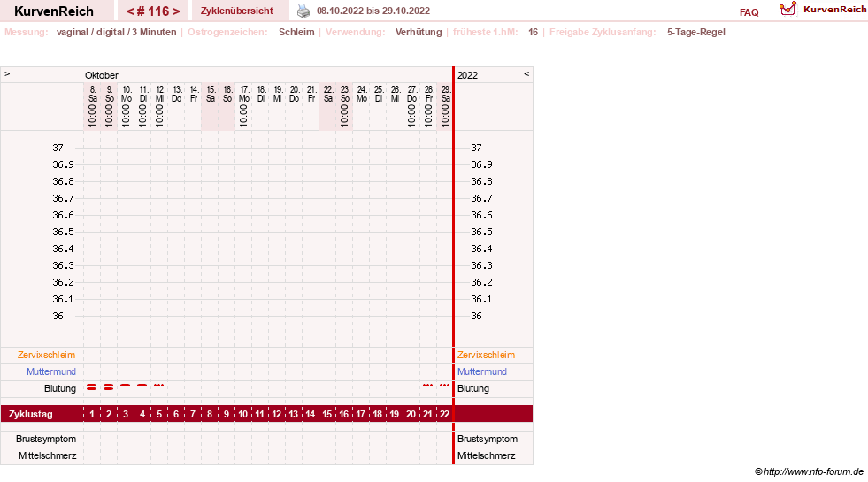
Task: Select cycle day 5 in the Zyklustag row
Action: point(159,414)
